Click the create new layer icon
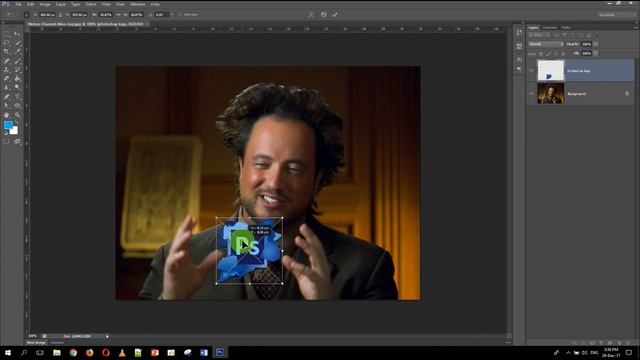 (619, 343)
